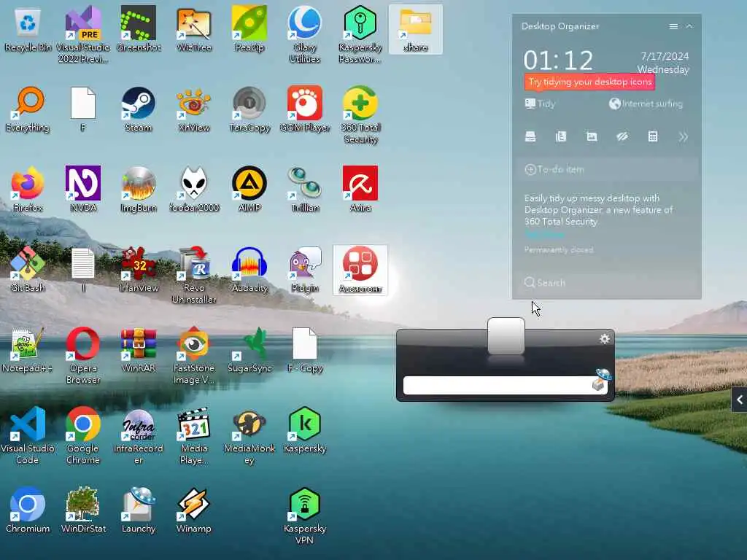Select the Steam desktop icon
The width and height of the screenshot is (747, 560).
[138, 109]
